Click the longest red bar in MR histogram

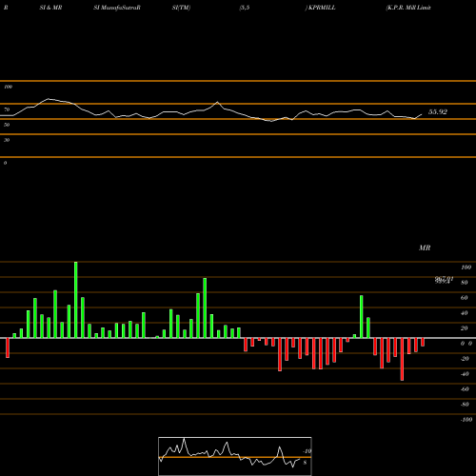(x=402, y=359)
